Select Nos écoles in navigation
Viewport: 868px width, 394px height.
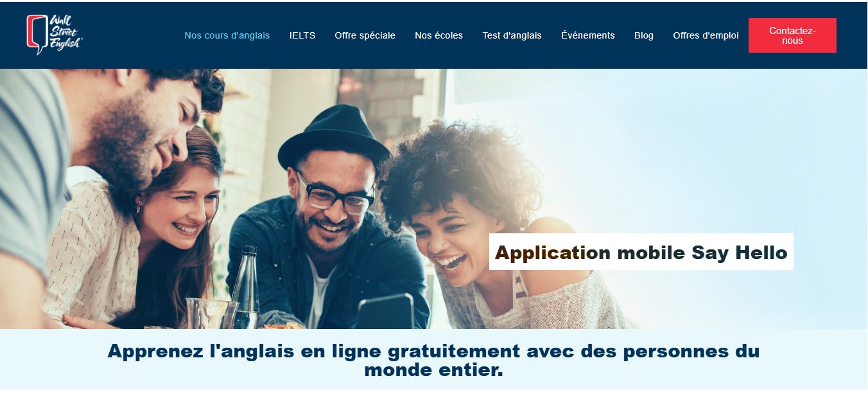[439, 35]
